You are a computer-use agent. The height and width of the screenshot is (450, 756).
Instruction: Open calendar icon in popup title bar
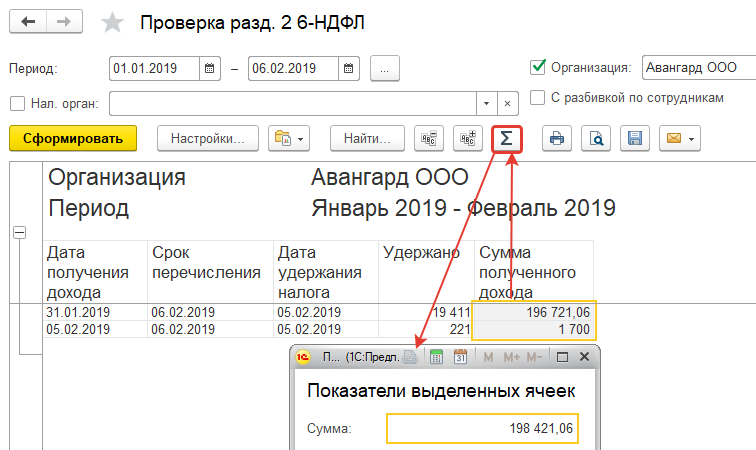(x=461, y=357)
